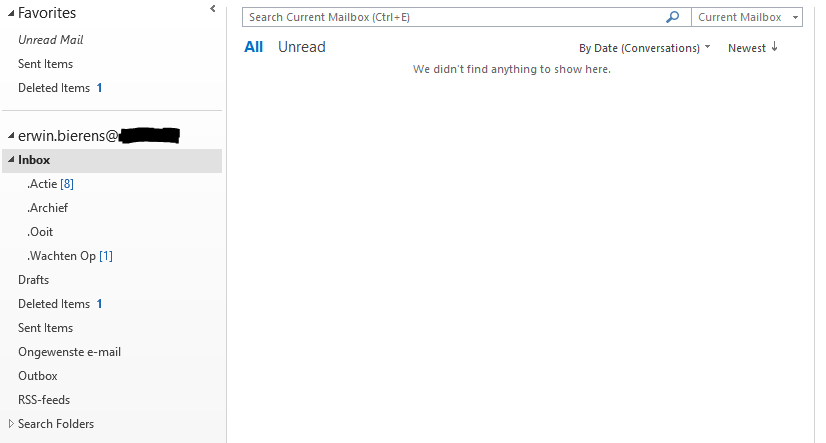Screen dimensions: 826x443
Task: Collapse the Inbox folder subtree
Action: (x=10, y=160)
